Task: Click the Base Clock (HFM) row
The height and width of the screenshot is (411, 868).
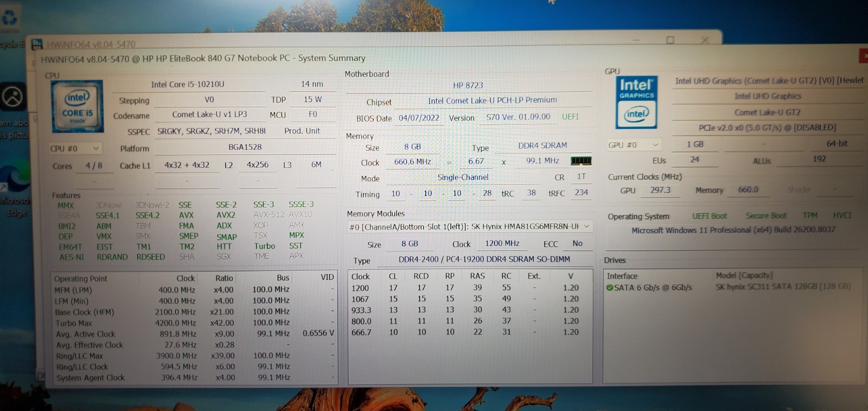Action: [x=194, y=312]
